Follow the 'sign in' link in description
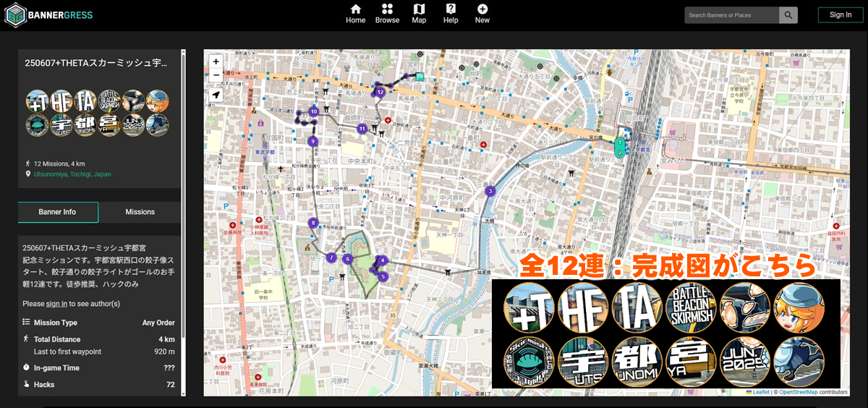 pyautogui.click(x=56, y=304)
